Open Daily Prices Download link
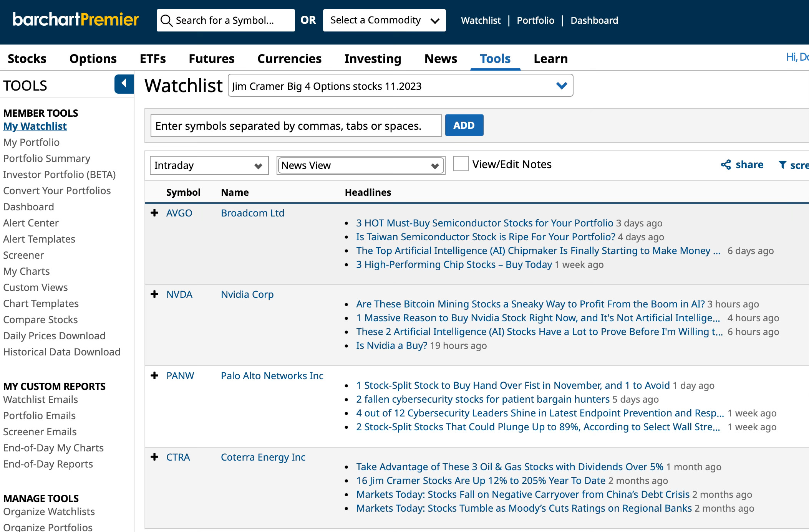 pos(54,336)
